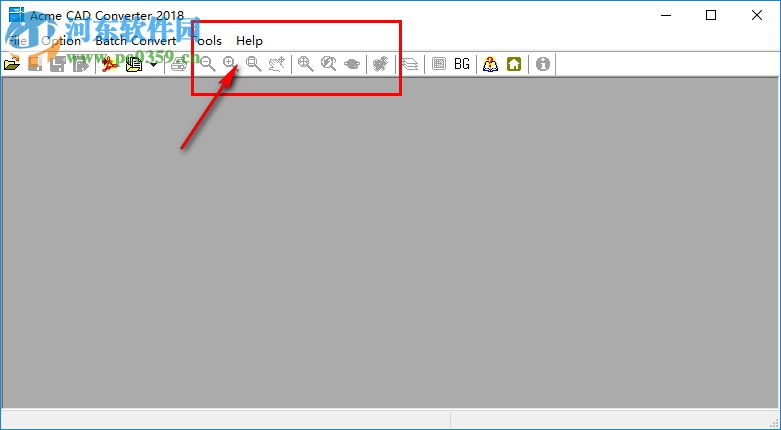Click the grayed Save icon
781x430 pixels.
tap(35, 64)
